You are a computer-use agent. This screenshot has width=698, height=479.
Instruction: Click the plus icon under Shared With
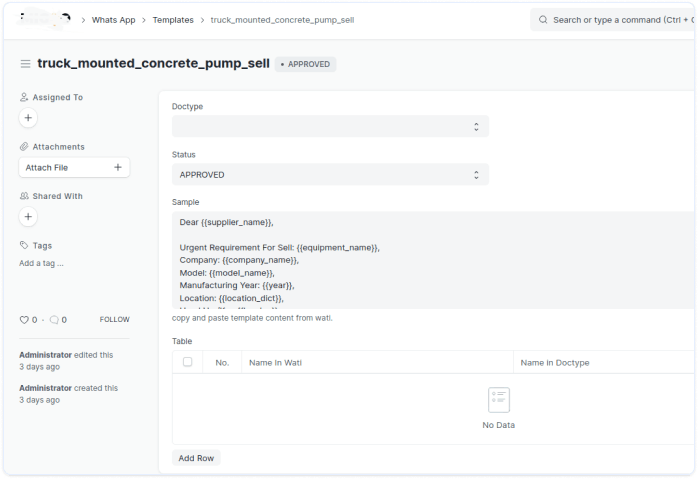coord(28,216)
